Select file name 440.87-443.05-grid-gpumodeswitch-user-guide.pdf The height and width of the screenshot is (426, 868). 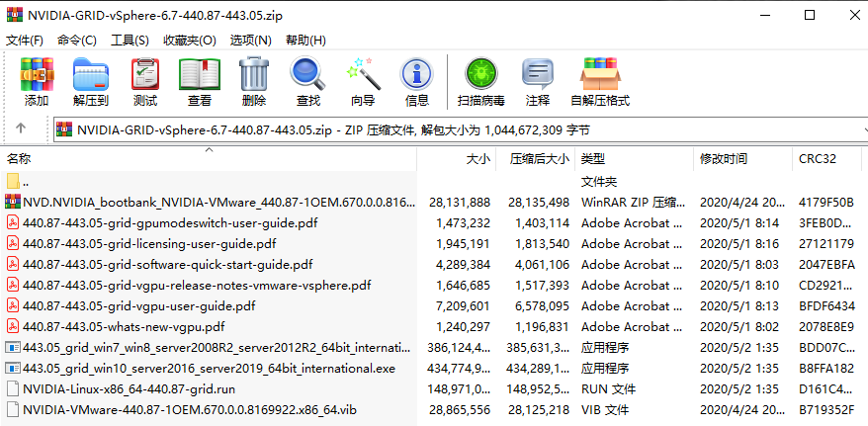(x=170, y=223)
